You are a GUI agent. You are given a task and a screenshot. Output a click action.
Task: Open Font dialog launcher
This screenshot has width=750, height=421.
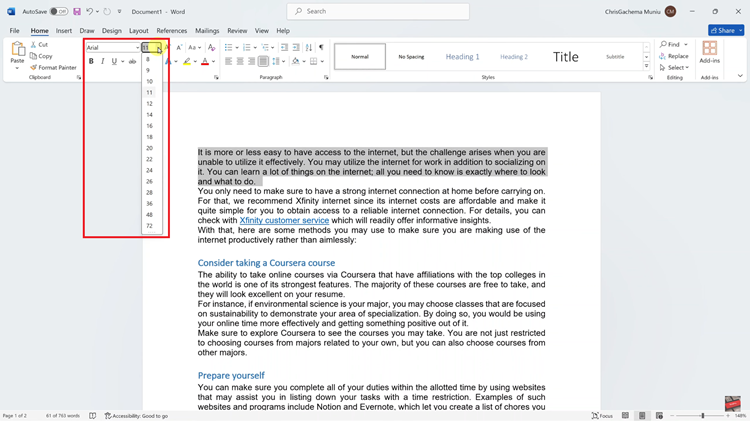point(216,77)
